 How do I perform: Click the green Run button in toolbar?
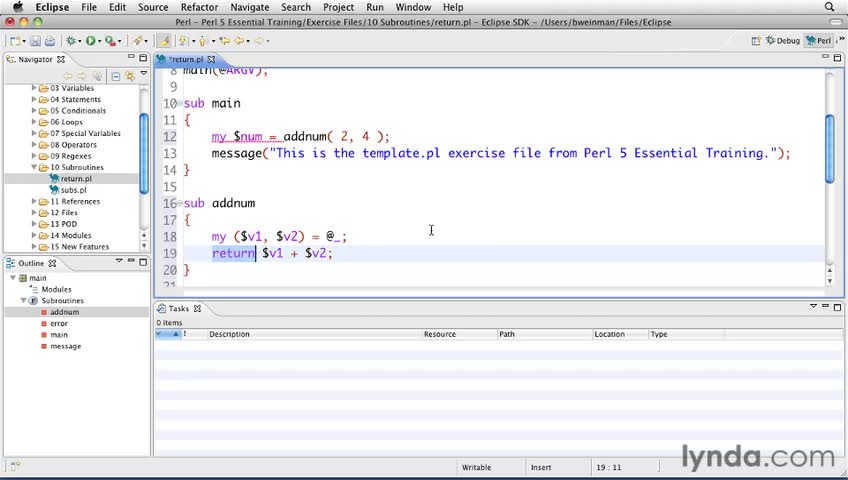tap(91, 41)
